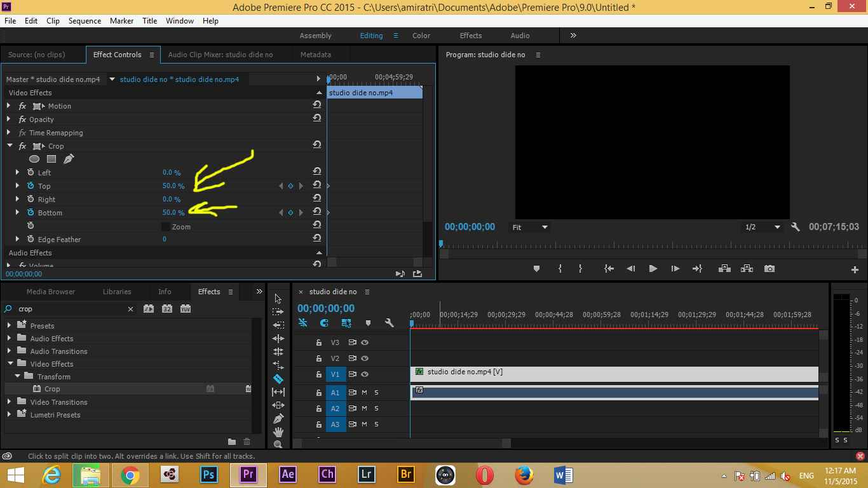
Task: Solo the A2 audio track
Action: 376,409
